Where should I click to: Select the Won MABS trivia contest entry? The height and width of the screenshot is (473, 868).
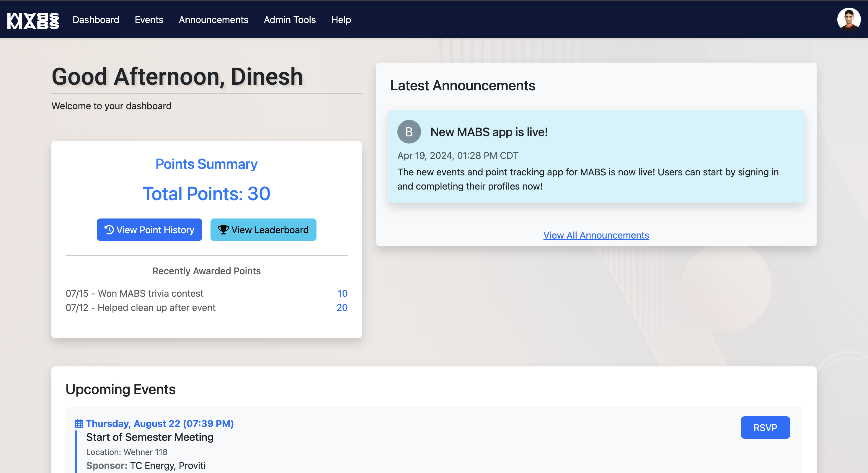(134, 293)
